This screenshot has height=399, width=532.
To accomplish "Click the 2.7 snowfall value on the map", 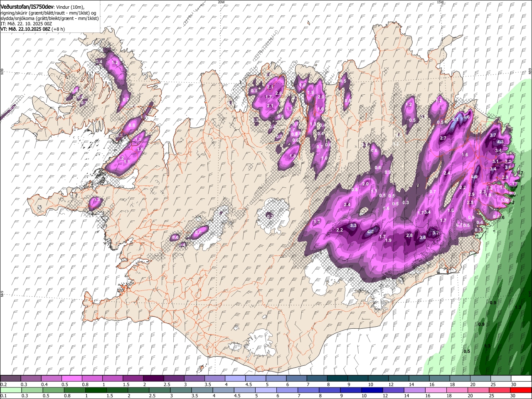I will click(443, 138).
